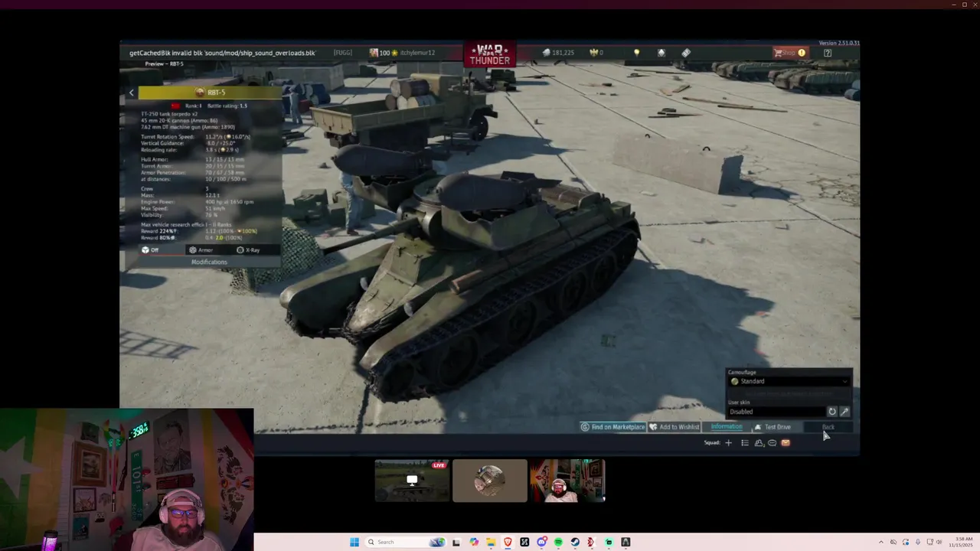Open the contacts friends icon

[759, 442]
